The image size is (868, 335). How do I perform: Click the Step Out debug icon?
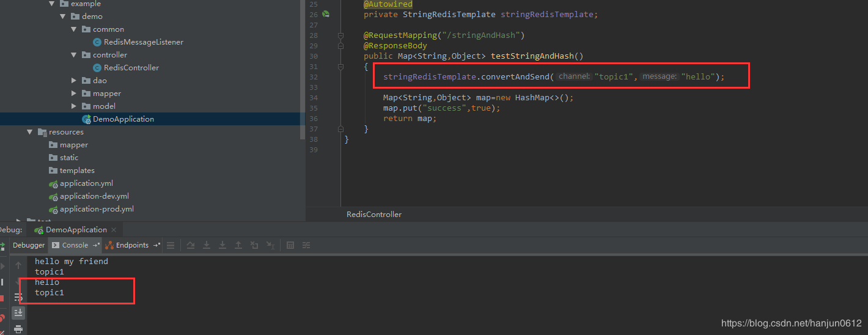238,245
